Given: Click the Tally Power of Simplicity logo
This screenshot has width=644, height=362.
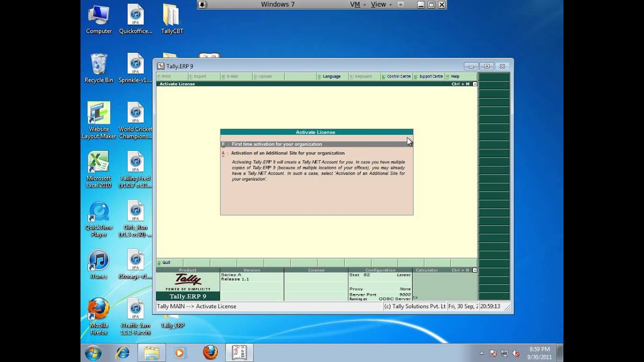Looking at the screenshot, I should point(188,282).
